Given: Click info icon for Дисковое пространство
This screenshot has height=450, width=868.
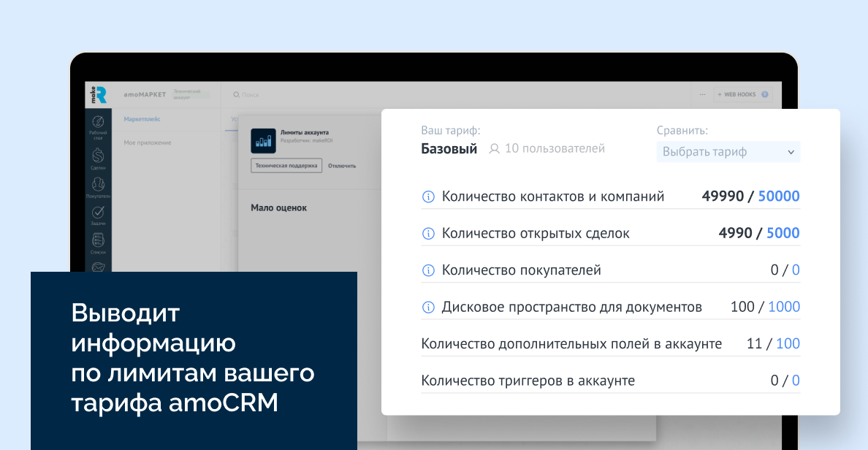Looking at the screenshot, I should (x=428, y=308).
